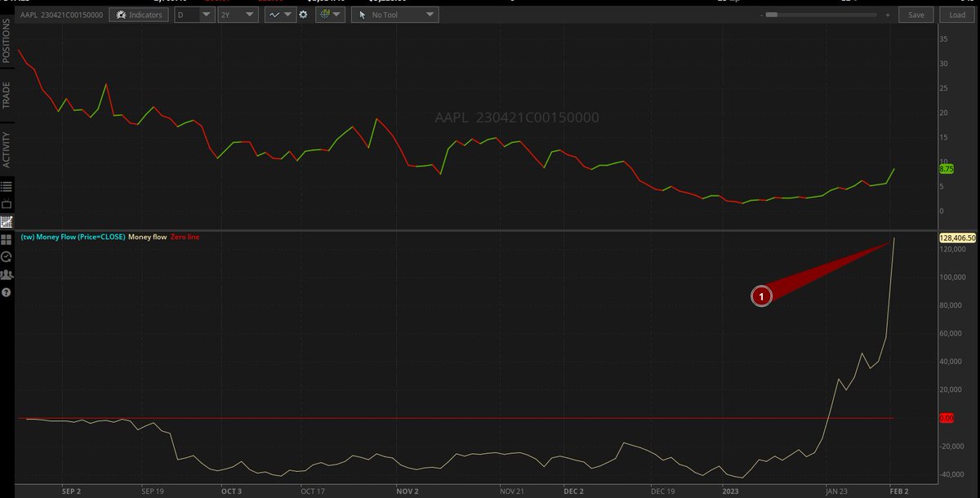Viewport: 980px width, 498px height.
Task: Open the crosshair cursor type dropdown
Action: [330, 15]
